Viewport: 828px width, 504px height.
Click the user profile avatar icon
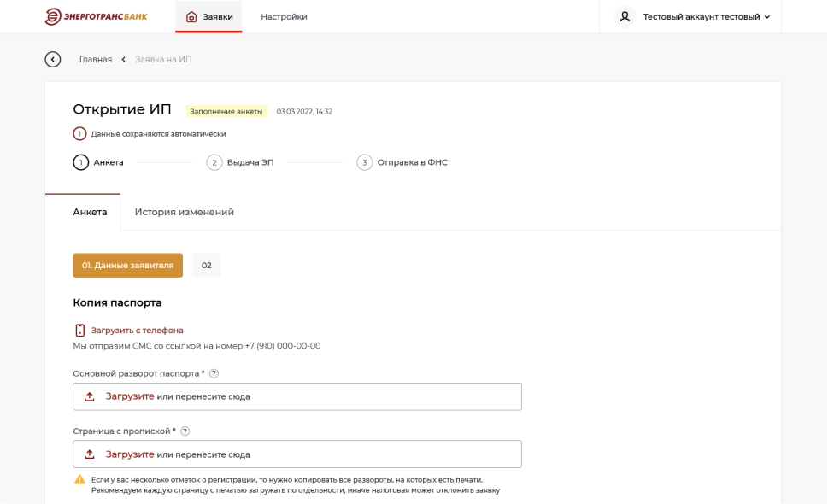tap(625, 16)
